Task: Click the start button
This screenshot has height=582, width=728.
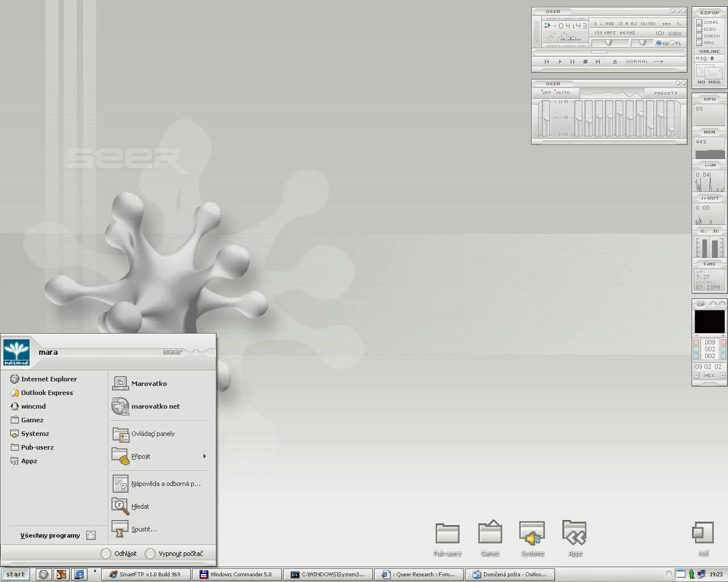Action: coord(15,575)
